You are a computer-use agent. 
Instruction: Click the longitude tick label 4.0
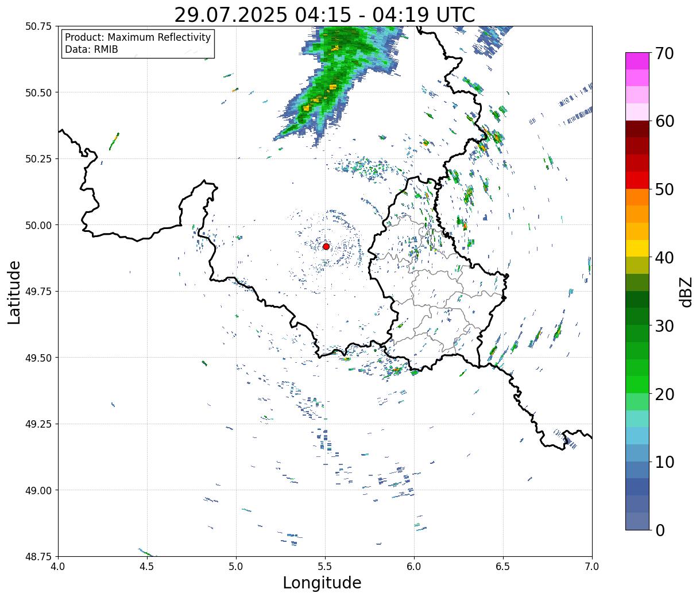pyautogui.click(x=58, y=567)
